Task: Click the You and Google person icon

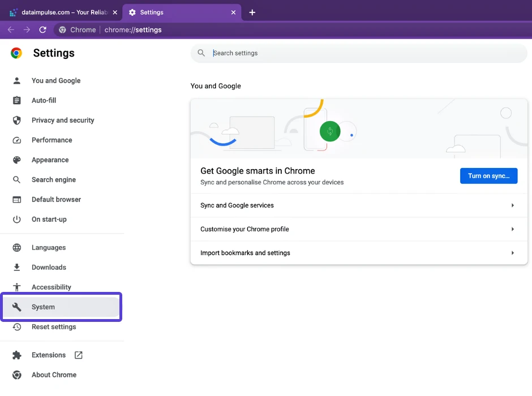Action: [16, 81]
